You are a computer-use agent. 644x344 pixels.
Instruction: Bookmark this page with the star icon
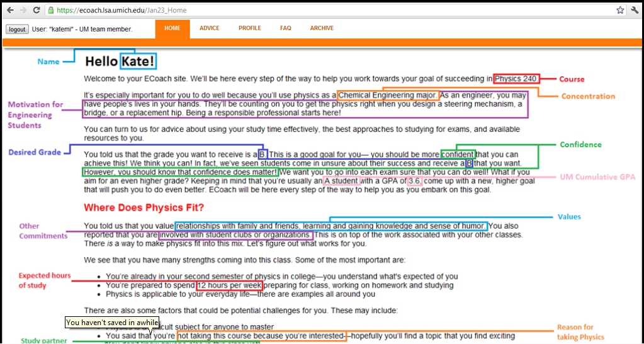[x=620, y=10]
